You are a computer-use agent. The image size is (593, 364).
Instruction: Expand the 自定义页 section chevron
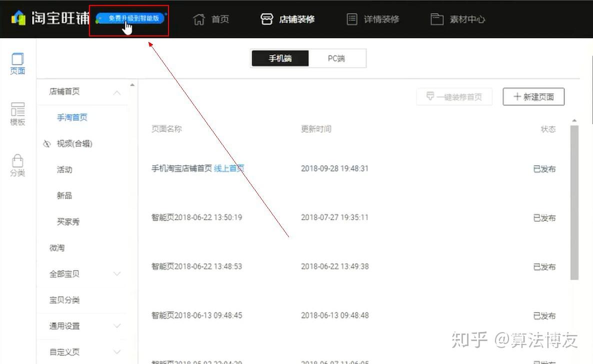117,352
